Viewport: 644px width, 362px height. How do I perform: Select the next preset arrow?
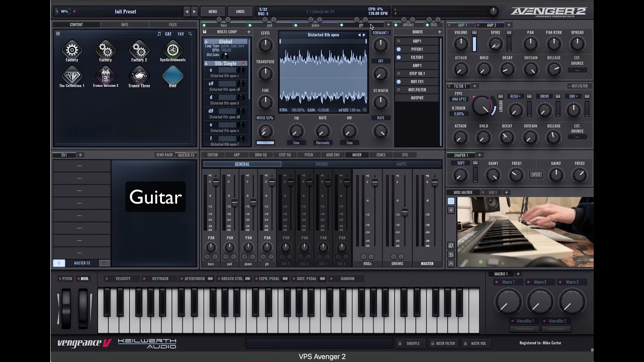pos(194,11)
